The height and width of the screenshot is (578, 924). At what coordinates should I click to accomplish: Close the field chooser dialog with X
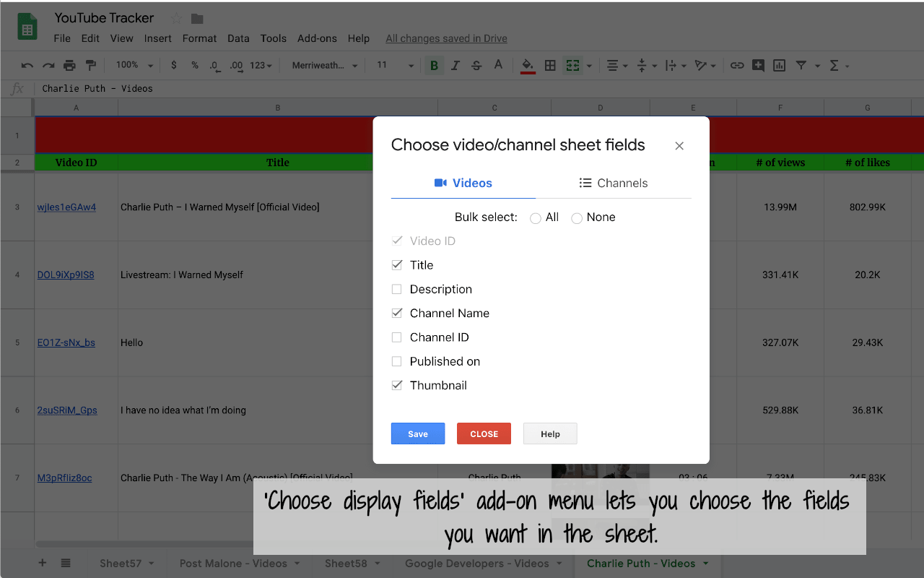679,146
